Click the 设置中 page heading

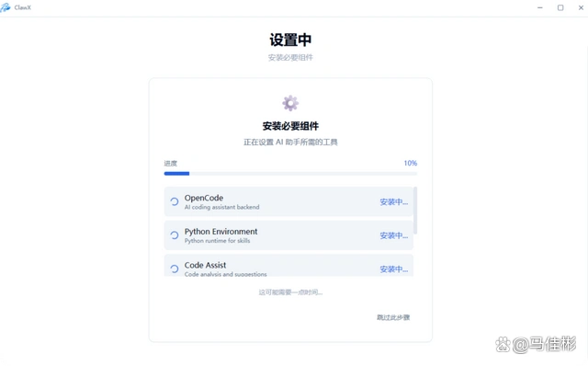(290, 40)
